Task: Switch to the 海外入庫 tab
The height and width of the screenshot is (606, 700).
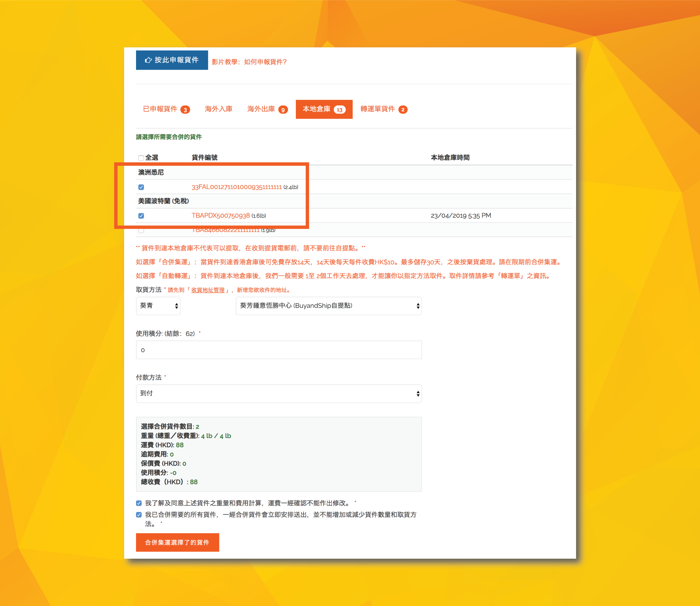Action: 219,109
